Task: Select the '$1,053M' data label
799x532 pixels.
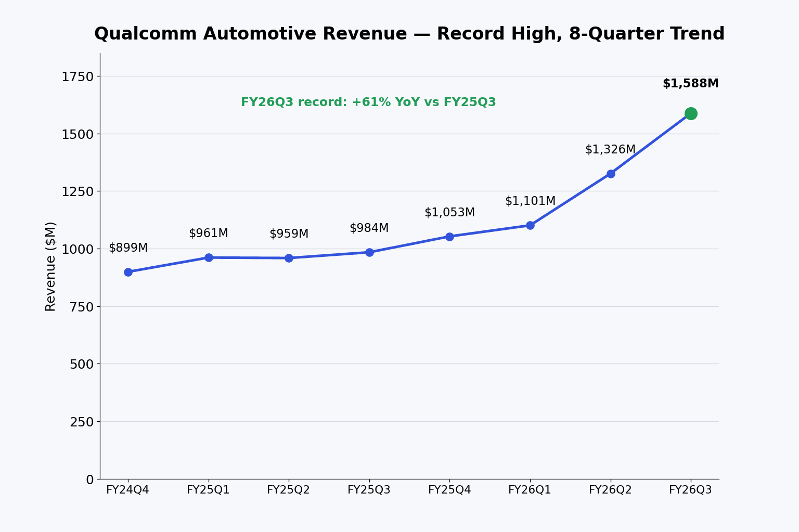Action: click(x=449, y=213)
